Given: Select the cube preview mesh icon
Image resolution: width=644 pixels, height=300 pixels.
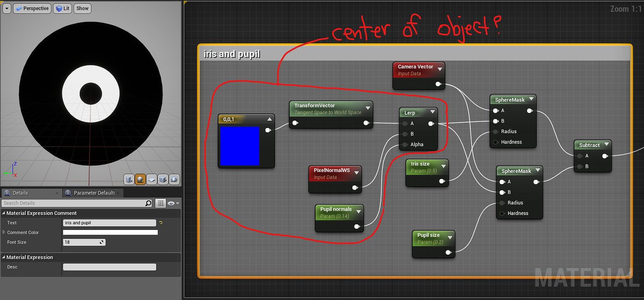Looking at the screenshot, I should [163, 179].
